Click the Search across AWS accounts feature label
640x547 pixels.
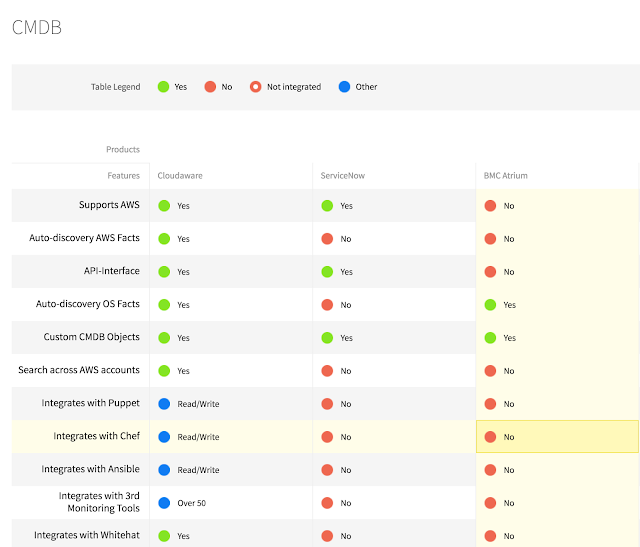tap(79, 371)
